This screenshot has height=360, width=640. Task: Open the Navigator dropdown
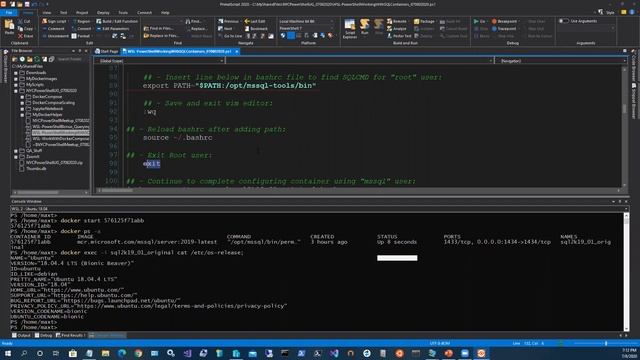click(561, 61)
